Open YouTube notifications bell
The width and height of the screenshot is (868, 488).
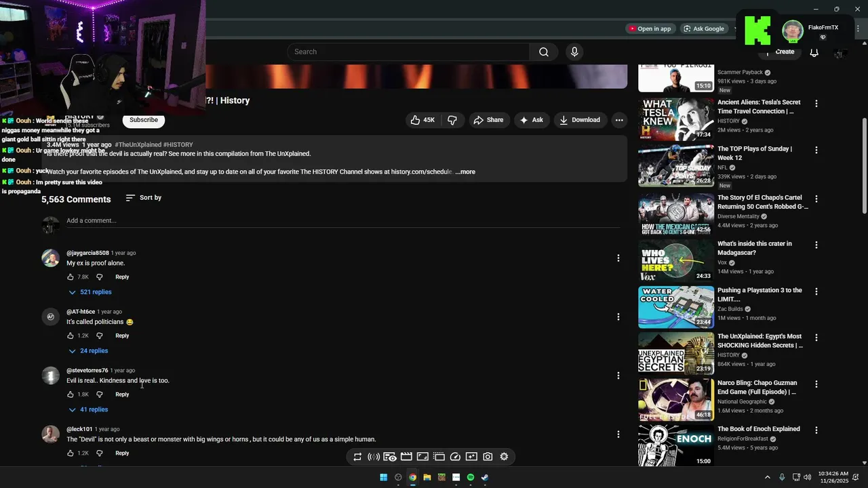click(814, 52)
